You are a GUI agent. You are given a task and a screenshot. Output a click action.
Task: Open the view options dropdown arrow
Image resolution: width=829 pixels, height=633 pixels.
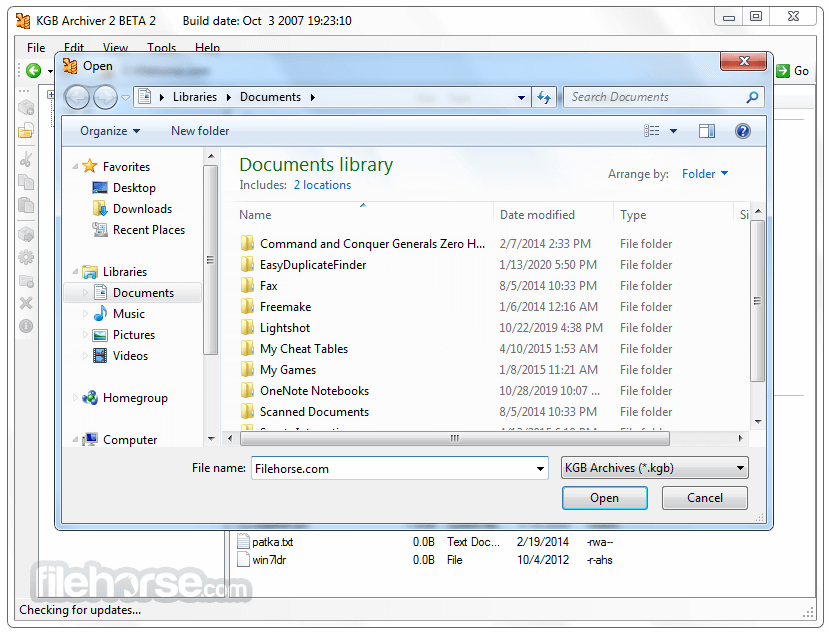tap(673, 131)
